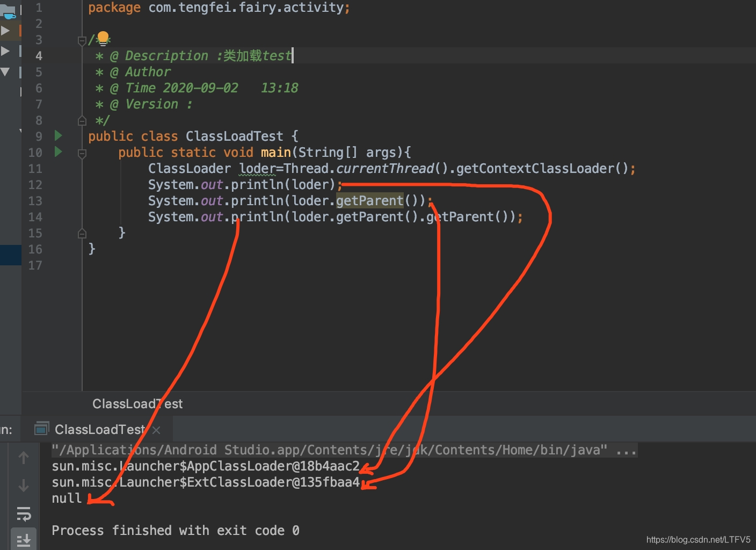
Task: Click scroll-to-end console icon
Action: pyautogui.click(x=24, y=540)
